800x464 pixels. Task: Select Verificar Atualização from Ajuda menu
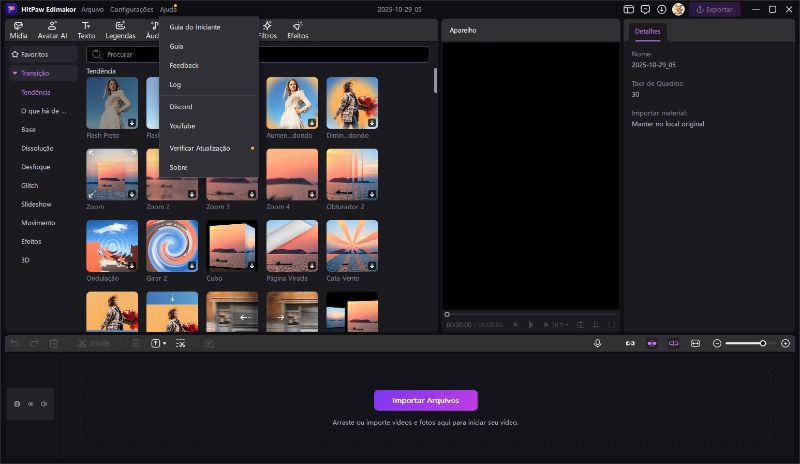[200, 148]
